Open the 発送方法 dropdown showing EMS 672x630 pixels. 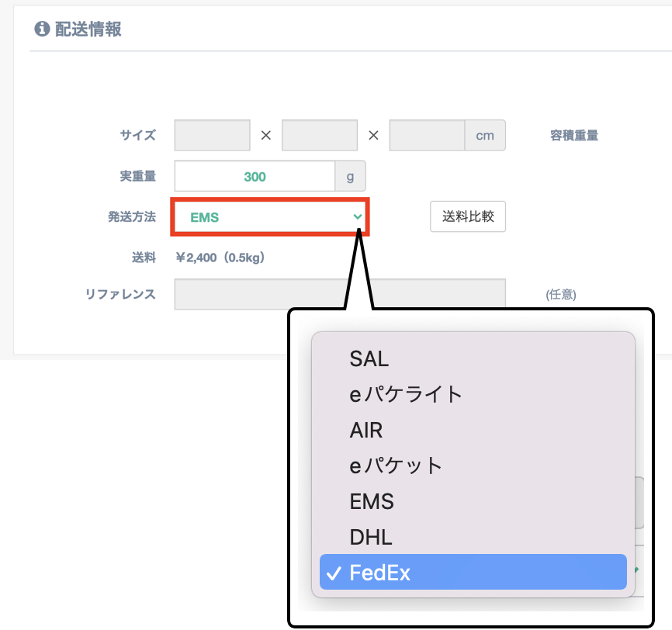point(268,217)
